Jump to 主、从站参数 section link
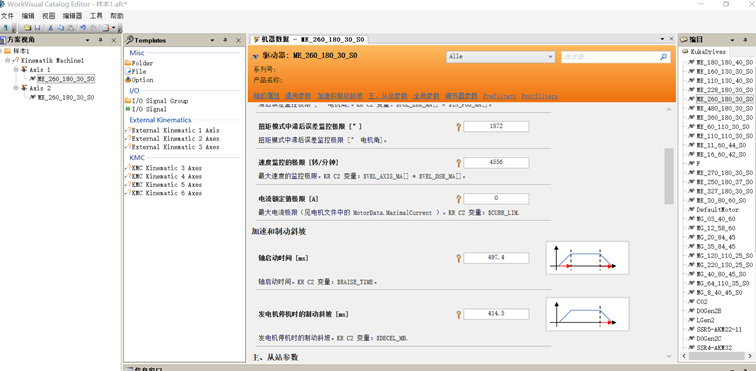 point(388,96)
